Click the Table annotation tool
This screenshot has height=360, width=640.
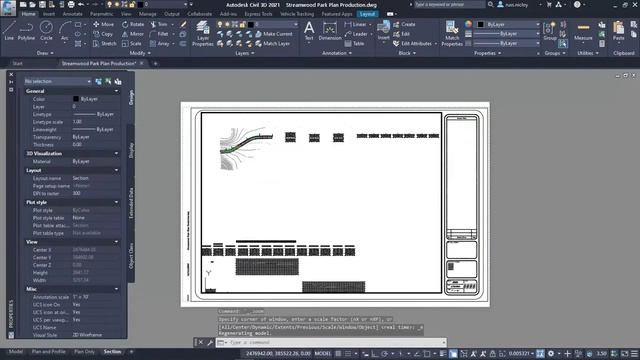(x=354, y=44)
